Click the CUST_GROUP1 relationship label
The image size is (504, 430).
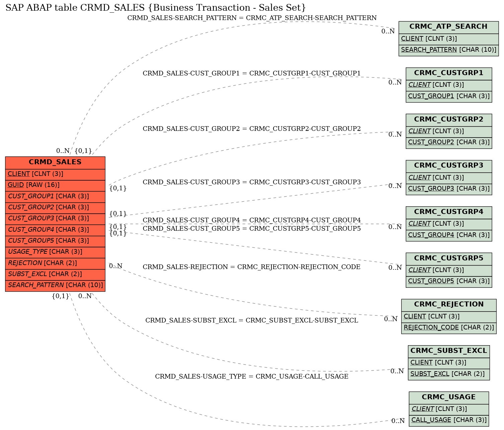[x=252, y=73]
